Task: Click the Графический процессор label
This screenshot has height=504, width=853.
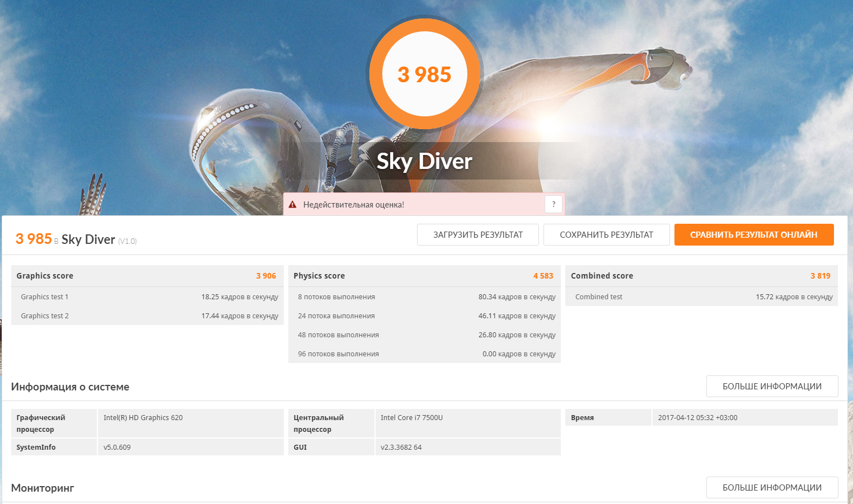Action: (41, 423)
